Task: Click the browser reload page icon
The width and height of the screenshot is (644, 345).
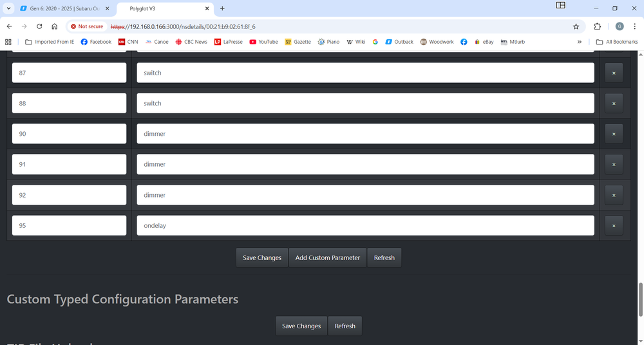Action: (39, 26)
